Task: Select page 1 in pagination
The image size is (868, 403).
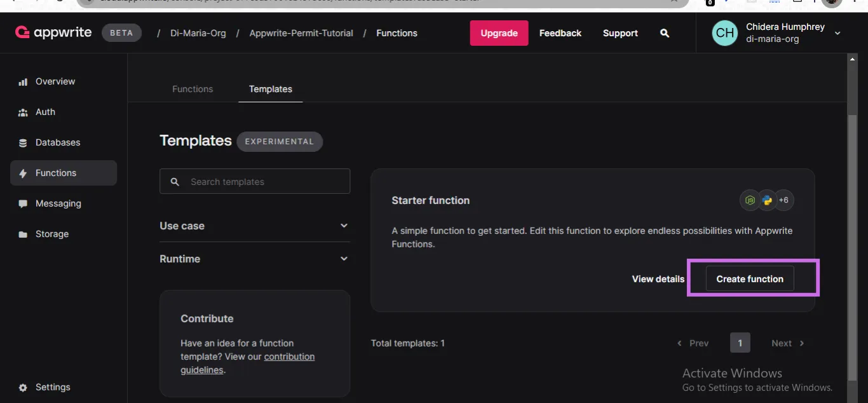Action: pyautogui.click(x=740, y=343)
